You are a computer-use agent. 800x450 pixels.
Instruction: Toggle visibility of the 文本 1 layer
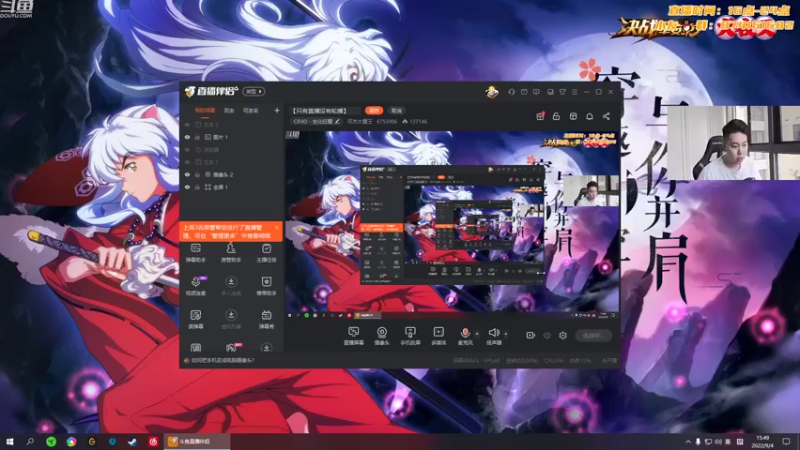[187, 162]
